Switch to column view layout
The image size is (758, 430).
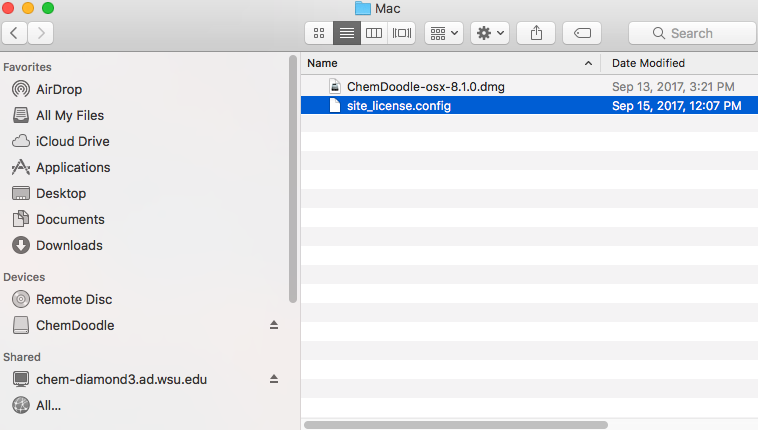[x=374, y=33]
